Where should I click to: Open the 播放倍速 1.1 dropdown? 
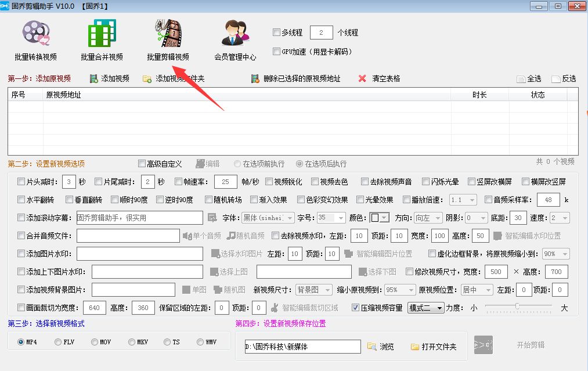tap(463, 200)
